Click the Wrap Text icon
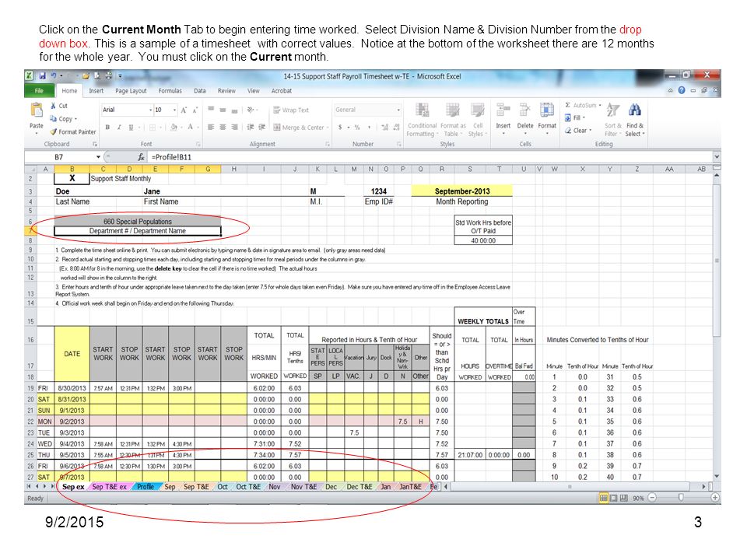The height and width of the screenshot is (560, 747). 276,110
